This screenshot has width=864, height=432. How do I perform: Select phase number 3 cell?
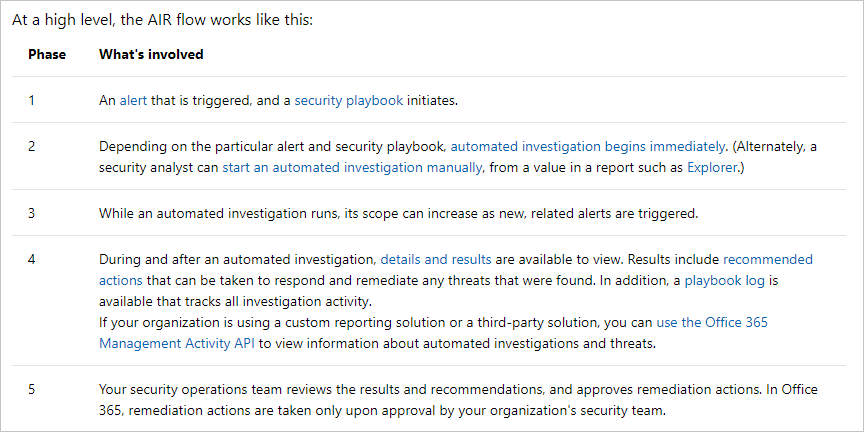point(31,213)
